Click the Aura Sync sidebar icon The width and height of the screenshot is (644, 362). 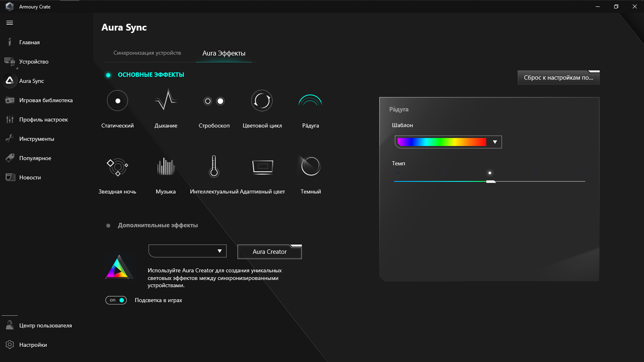(10, 80)
